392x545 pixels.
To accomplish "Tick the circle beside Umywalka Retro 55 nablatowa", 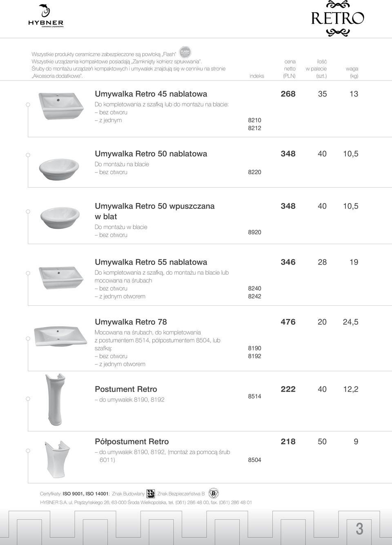I will [28, 273].
